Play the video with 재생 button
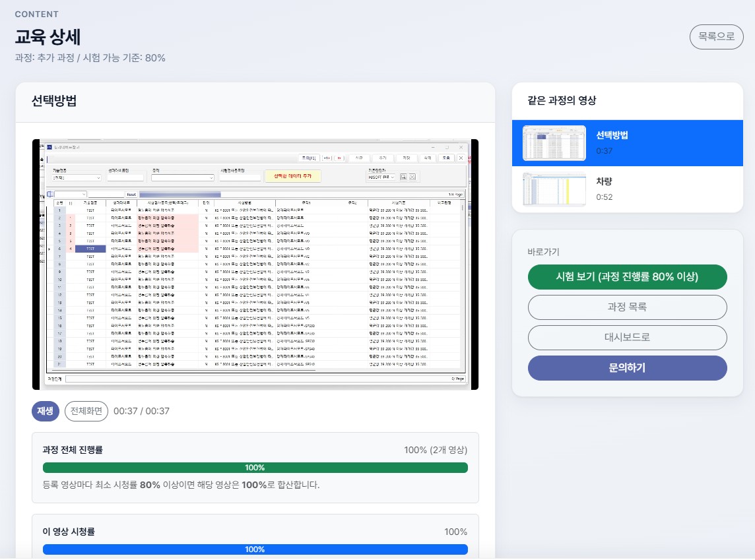The image size is (755, 560). (46, 411)
